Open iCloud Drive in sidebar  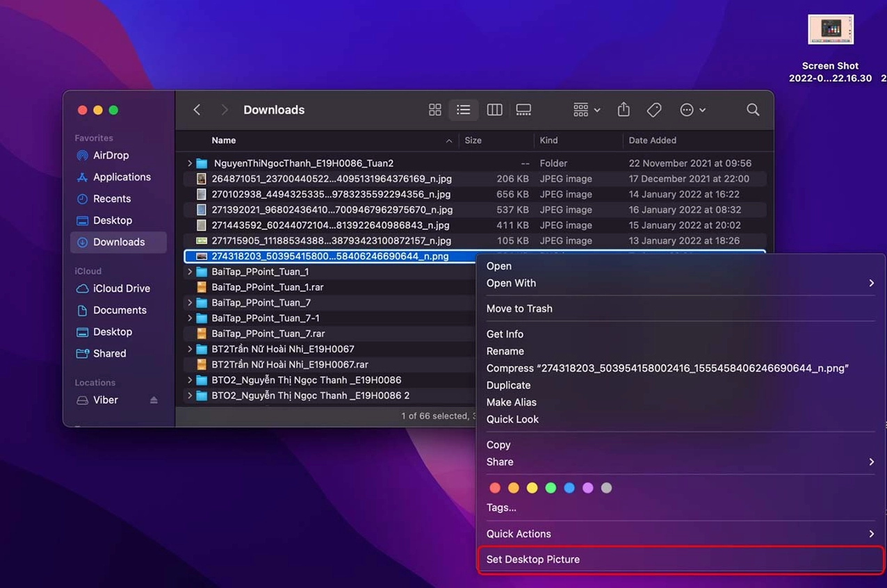(x=122, y=288)
